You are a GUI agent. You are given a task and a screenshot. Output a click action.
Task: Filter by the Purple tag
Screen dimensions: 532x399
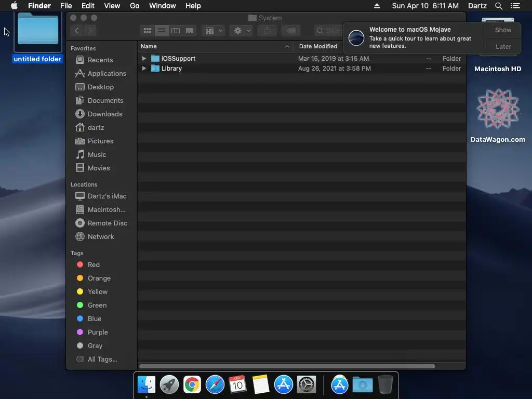click(x=98, y=332)
